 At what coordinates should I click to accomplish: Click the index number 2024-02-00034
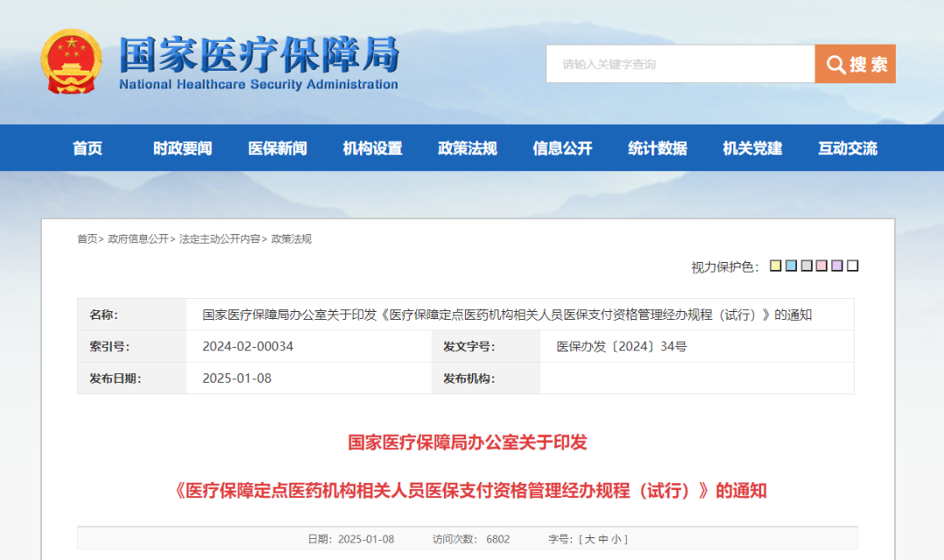(247, 347)
